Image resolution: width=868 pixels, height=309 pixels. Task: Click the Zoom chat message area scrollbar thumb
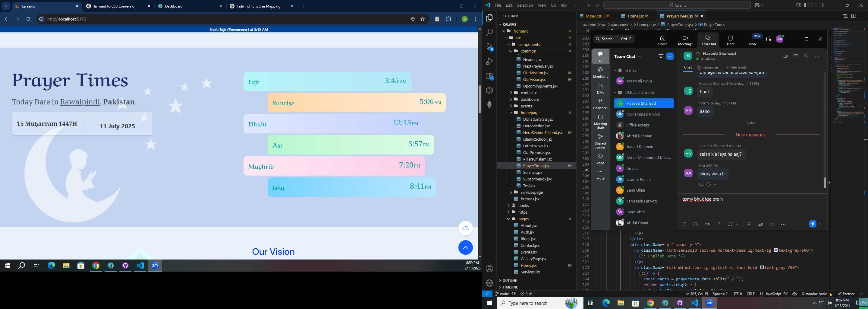click(825, 183)
